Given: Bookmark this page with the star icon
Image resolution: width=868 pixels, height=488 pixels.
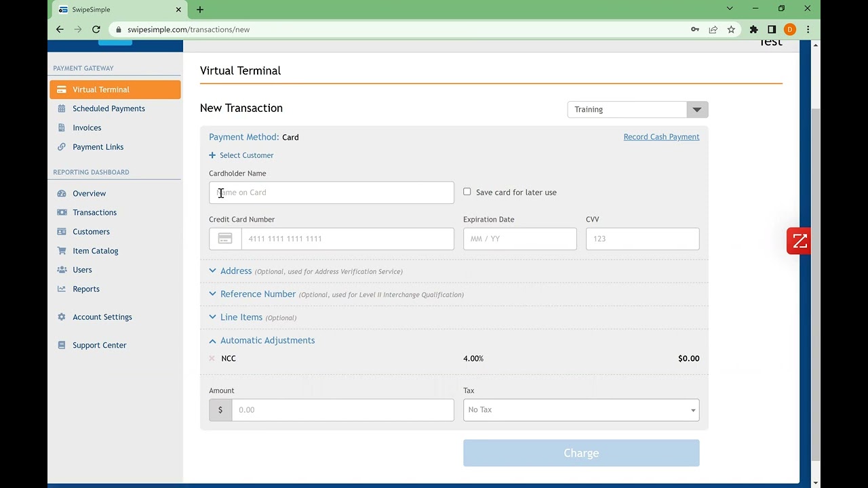Looking at the screenshot, I should click(x=731, y=29).
